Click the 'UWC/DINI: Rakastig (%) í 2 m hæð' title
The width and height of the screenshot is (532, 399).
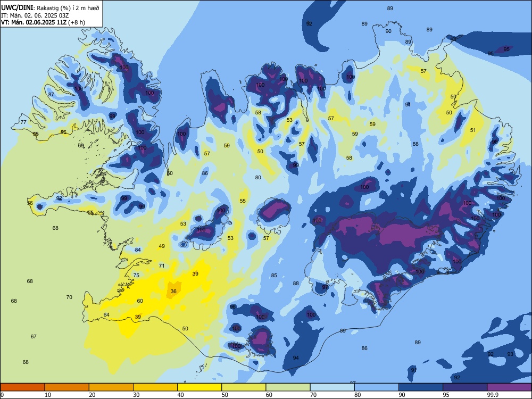pyautogui.click(x=50, y=8)
